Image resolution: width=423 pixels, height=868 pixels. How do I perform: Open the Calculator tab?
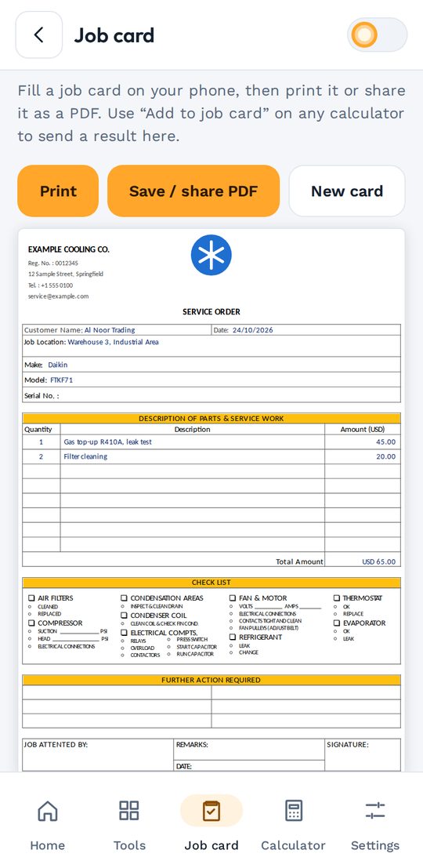tap(293, 825)
